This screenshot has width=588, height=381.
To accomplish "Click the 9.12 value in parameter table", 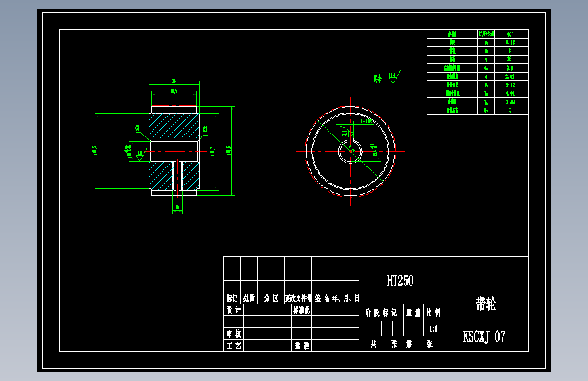I will coord(510,85).
